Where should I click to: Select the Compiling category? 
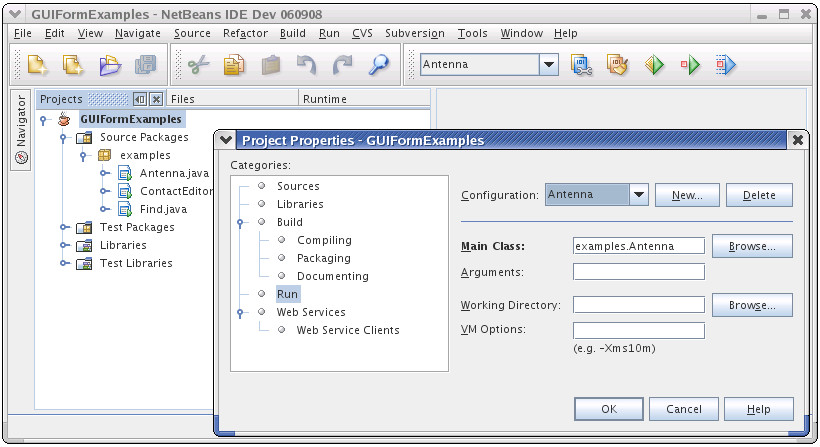point(324,240)
